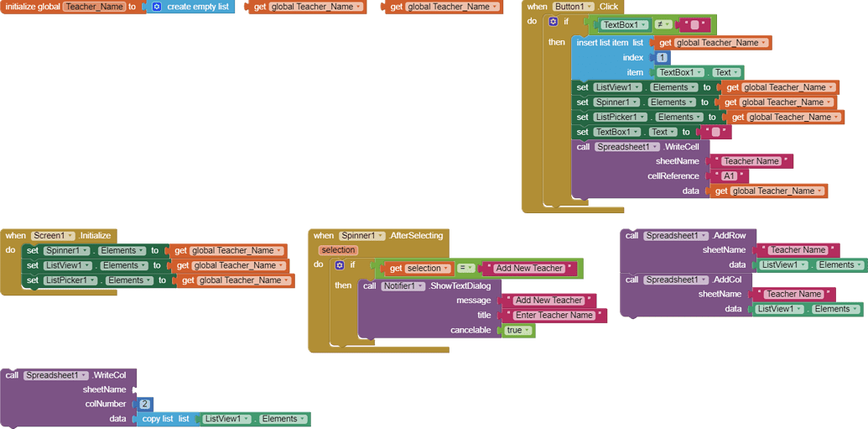The width and height of the screenshot is (868, 429).
Task: Open ListView1 dropdown in copy list block
Action: [x=227, y=419]
